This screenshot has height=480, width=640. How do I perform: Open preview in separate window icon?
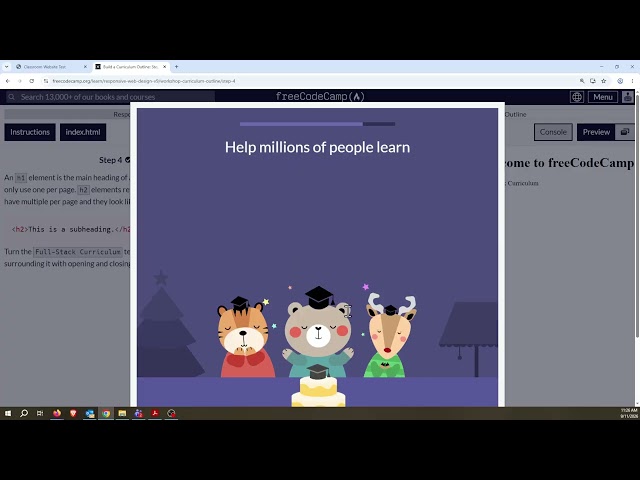pos(624,132)
